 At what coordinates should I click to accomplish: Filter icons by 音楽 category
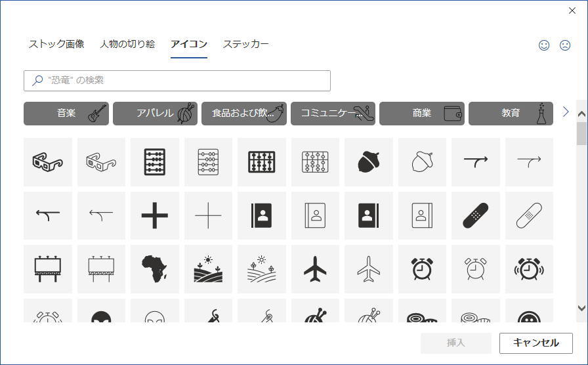[x=66, y=114]
